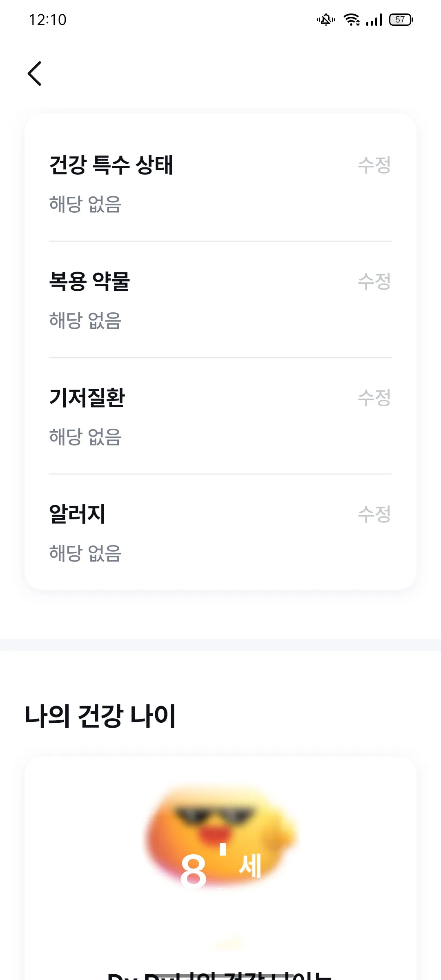Edit 건강 특수 상태 via 수정
The image size is (441, 980).
374,165
